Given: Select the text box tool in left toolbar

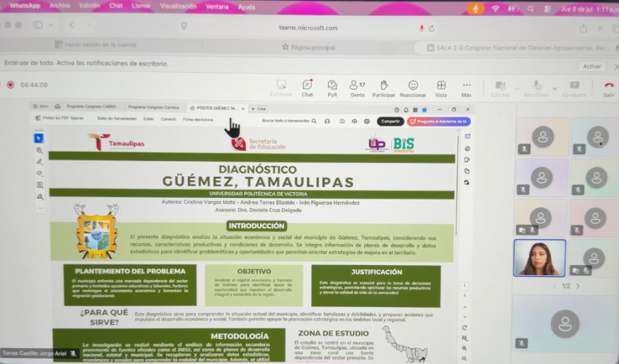Looking at the screenshot, I should 40,185.
